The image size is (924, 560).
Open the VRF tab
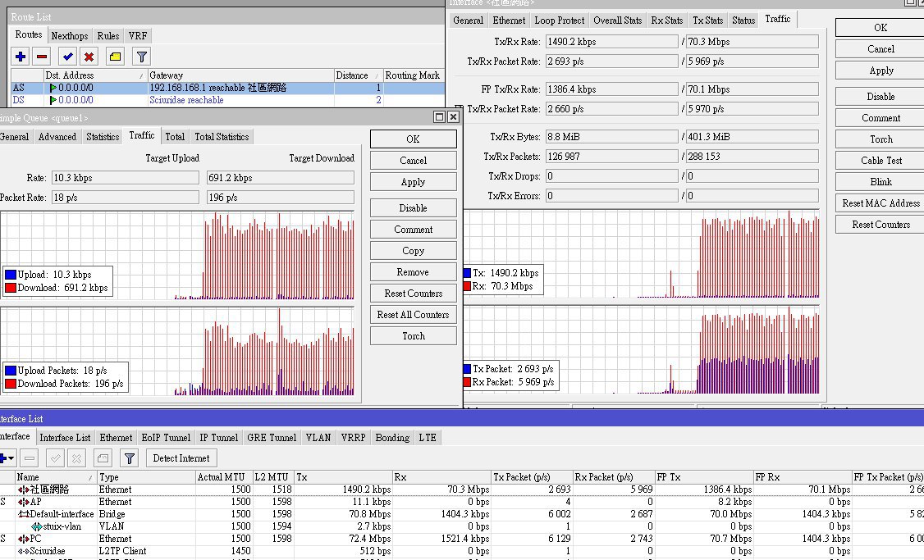point(138,36)
